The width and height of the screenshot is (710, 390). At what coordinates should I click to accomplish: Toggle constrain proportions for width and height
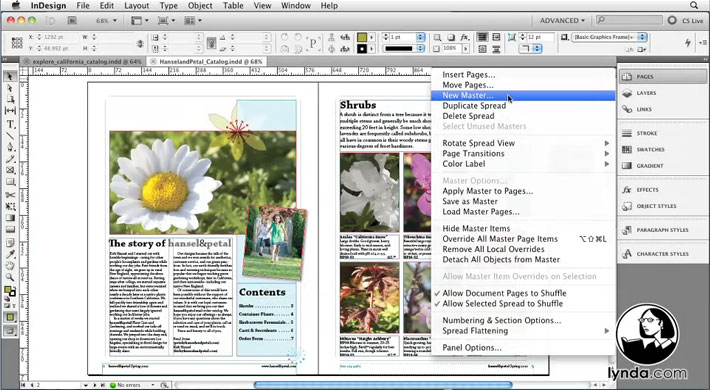pos(140,43)
